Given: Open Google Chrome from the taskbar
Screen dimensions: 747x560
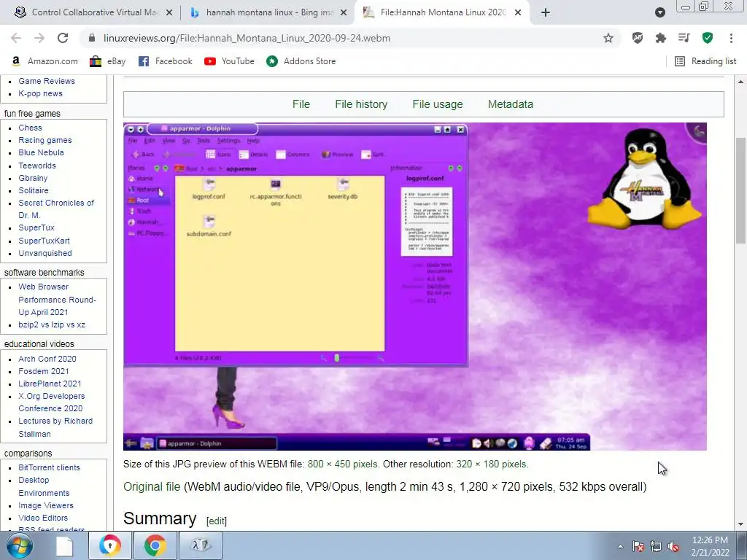Looking at the screenshot, I should [x=155, y=545].
